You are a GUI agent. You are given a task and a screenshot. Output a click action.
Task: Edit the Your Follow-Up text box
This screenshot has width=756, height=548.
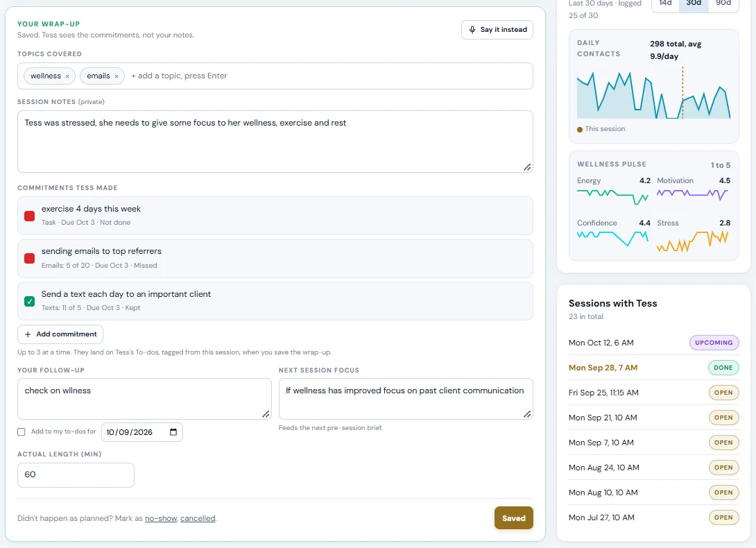pyautogui.click(x=145, y=399)
